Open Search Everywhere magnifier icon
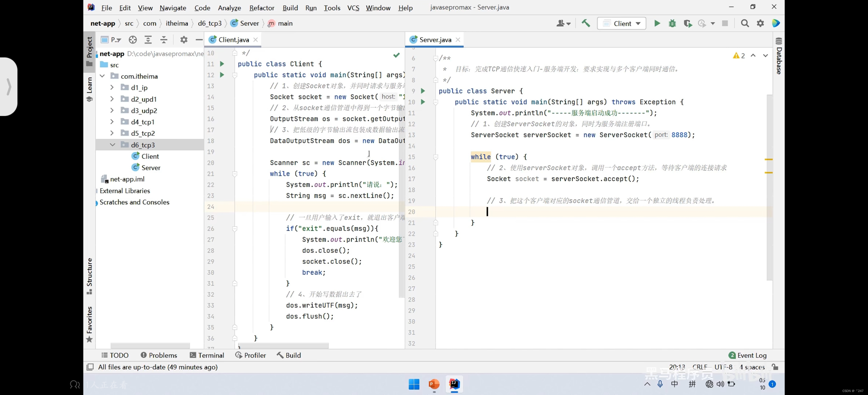The height and width of the screenshot is (395, 868). 745,23
